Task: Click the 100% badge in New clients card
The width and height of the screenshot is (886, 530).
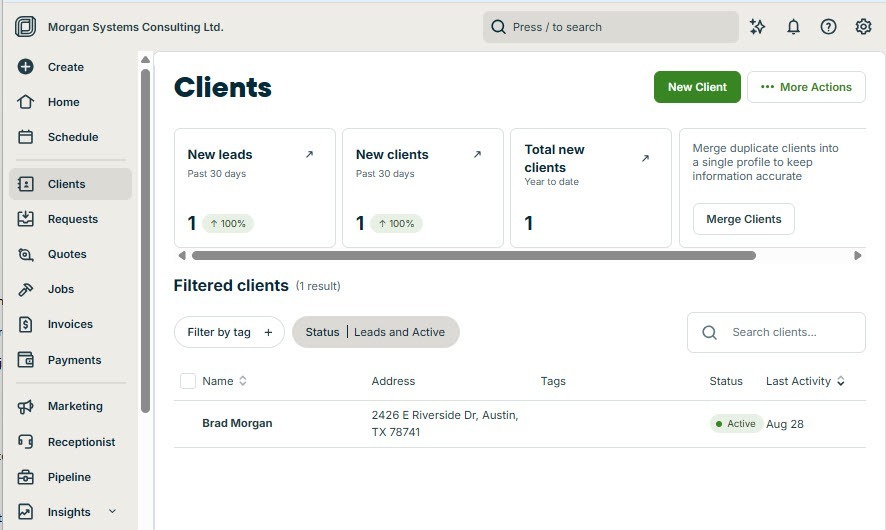Action: pos(396,224)
